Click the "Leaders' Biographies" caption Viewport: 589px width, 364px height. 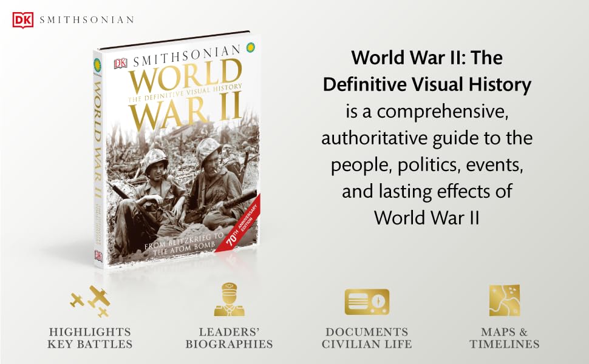229,338
